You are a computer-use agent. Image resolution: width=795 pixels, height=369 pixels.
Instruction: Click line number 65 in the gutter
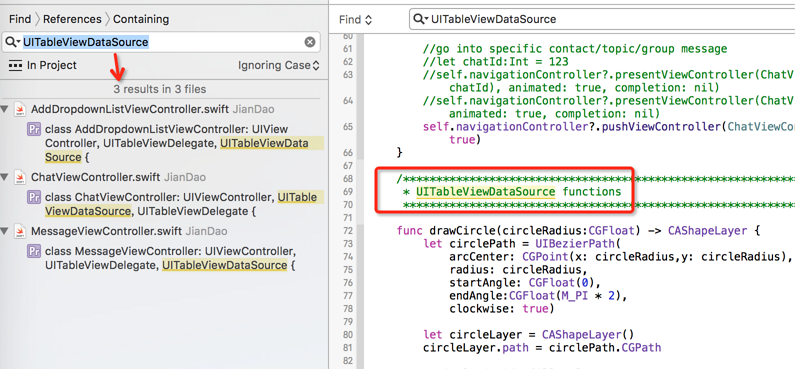347,126
